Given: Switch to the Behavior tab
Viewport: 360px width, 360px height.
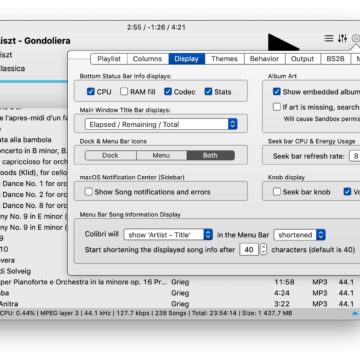Looking at the screenshot, I should pos(265,59).
